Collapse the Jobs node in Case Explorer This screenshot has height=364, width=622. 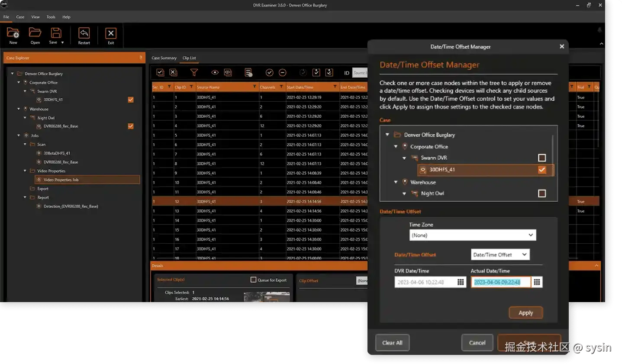click(19, 135)
